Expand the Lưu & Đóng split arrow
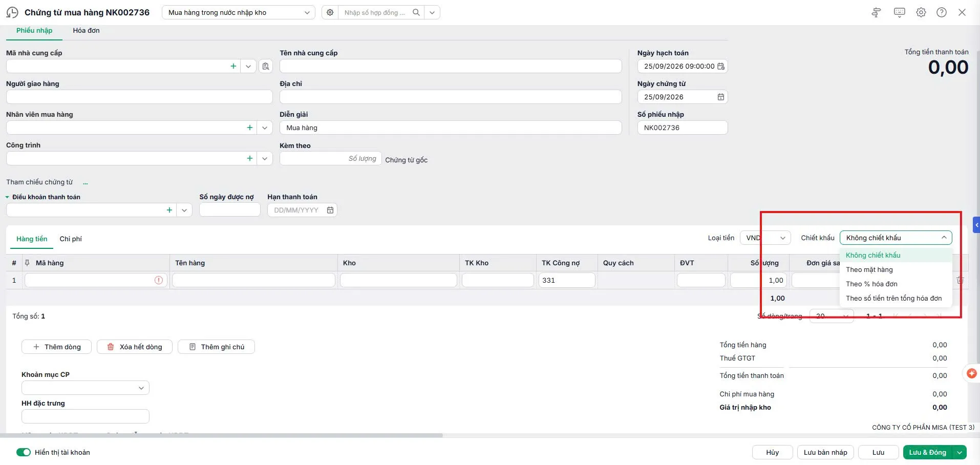This screenshot has height=465, width=980. point(960,452)
